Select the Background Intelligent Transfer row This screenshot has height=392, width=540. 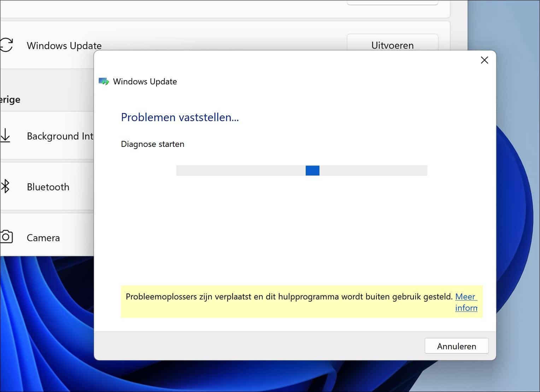(x=60, y=136)
